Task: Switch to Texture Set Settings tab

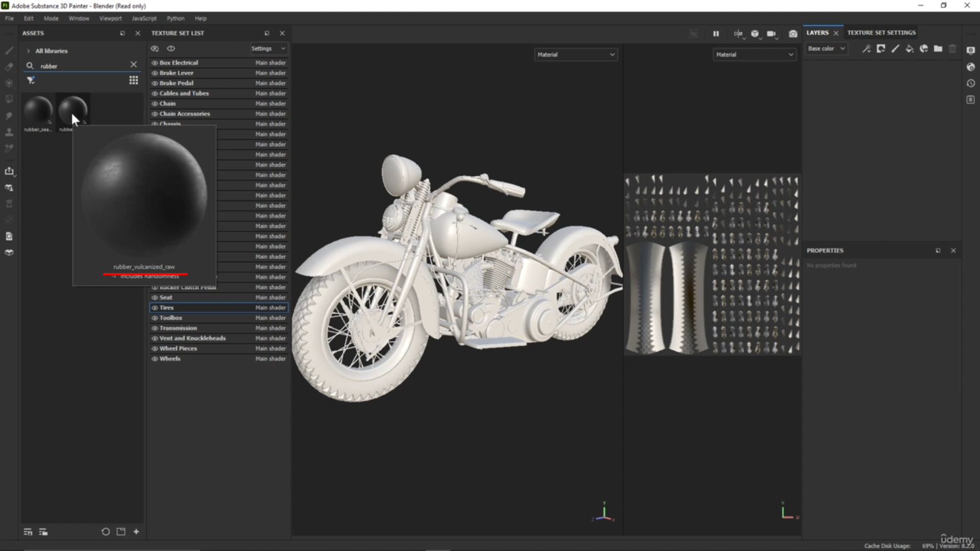Action: pos(881,33)
